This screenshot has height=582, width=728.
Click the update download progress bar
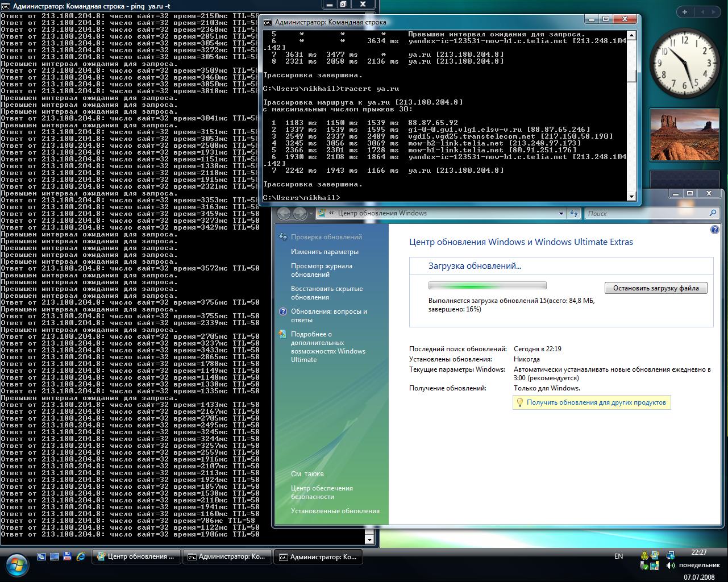(x=487, y=285)
